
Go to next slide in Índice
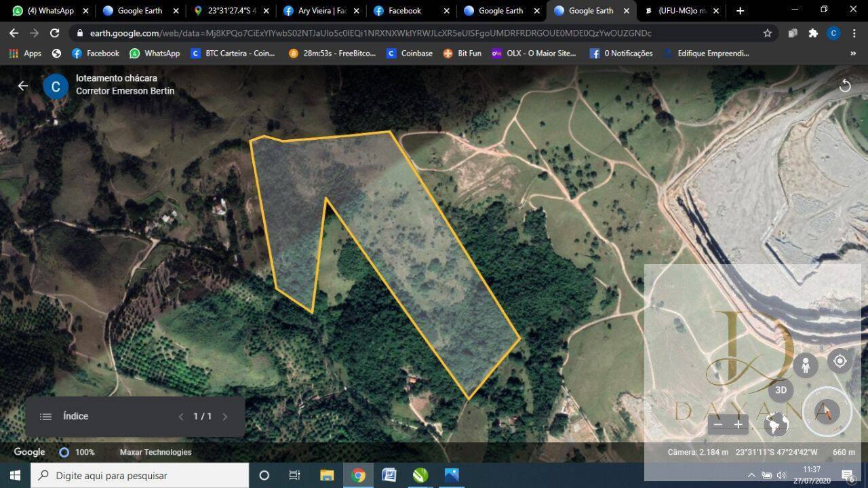(225, 417)
